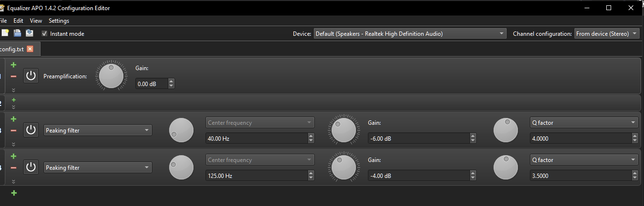The width and height of the screenshot is (644, 206).
Task: Toggle power for 125.00 Hz peaking filter
Action: (31, 167)
